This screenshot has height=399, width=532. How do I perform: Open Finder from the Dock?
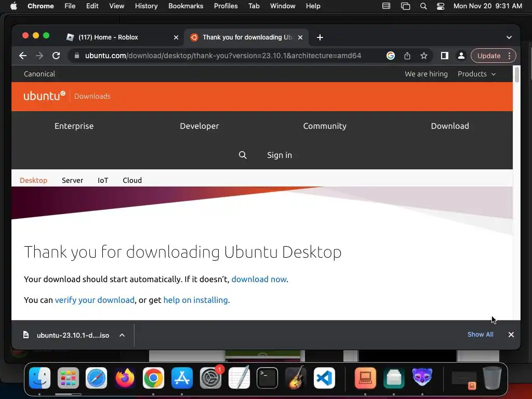(x=39, y=378)
